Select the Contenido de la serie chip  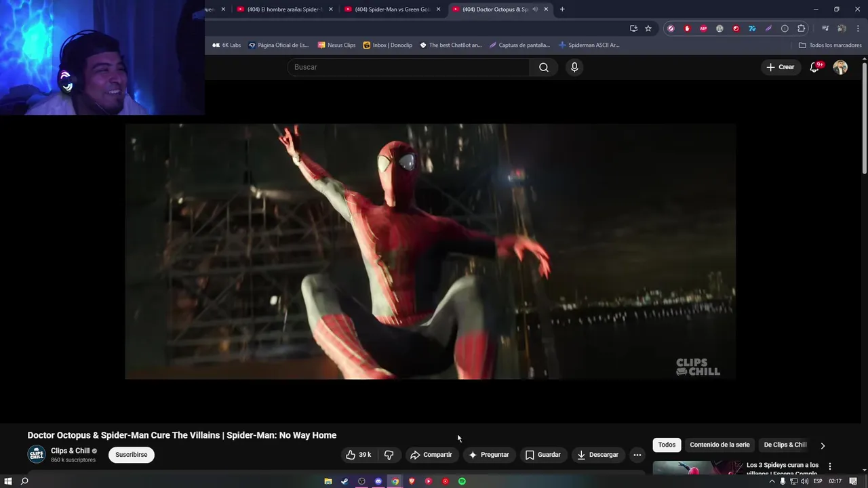[x=719, y=445]
